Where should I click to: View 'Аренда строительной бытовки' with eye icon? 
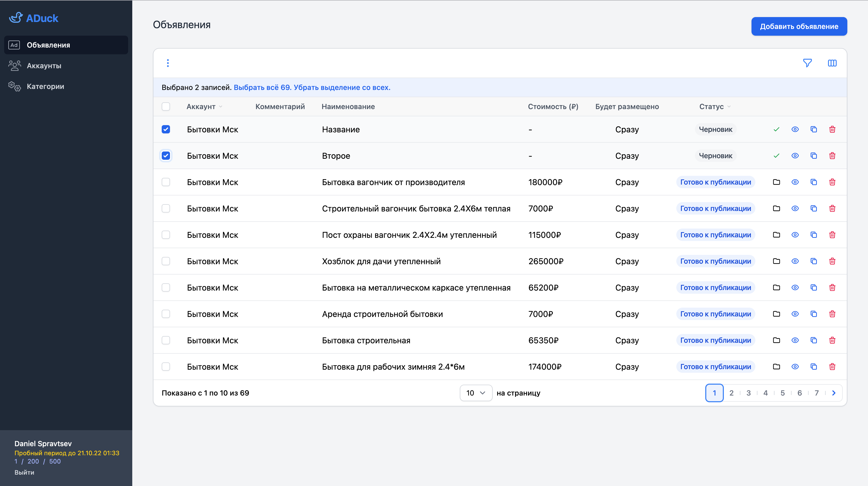795,314
